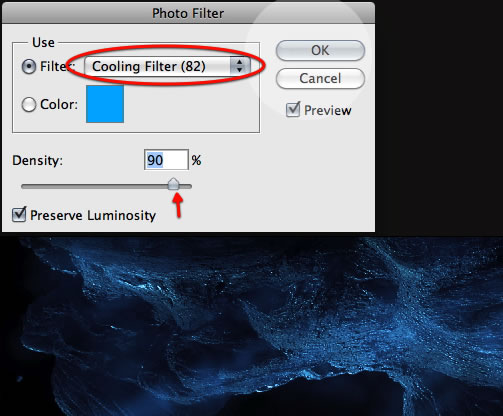Screen dimensions: 503x416
Task: Open the Cooling Filter (82) dropdown
Action: 167,66
